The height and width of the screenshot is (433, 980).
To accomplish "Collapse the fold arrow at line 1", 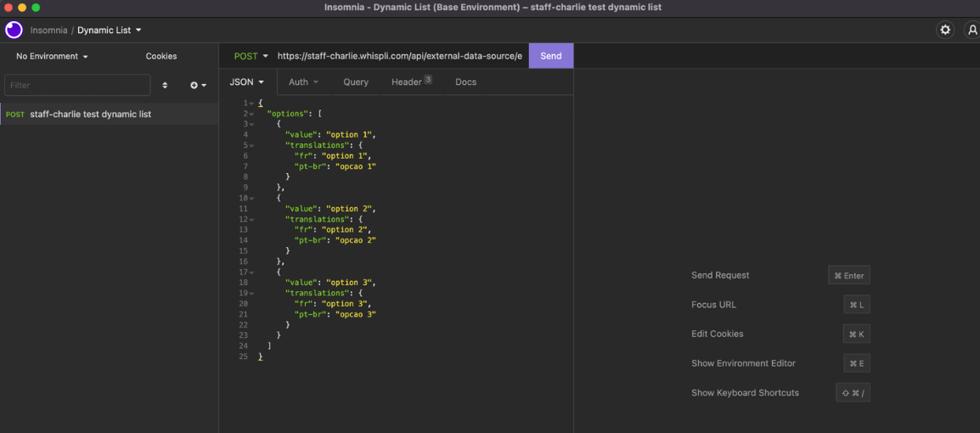I will pyautogui.click(x=252, y=103).
